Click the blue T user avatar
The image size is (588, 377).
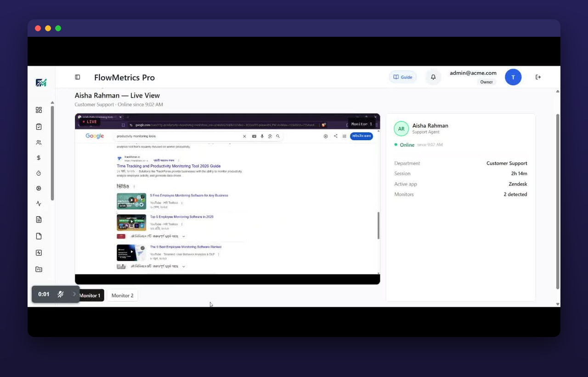[x=513, y=77]
